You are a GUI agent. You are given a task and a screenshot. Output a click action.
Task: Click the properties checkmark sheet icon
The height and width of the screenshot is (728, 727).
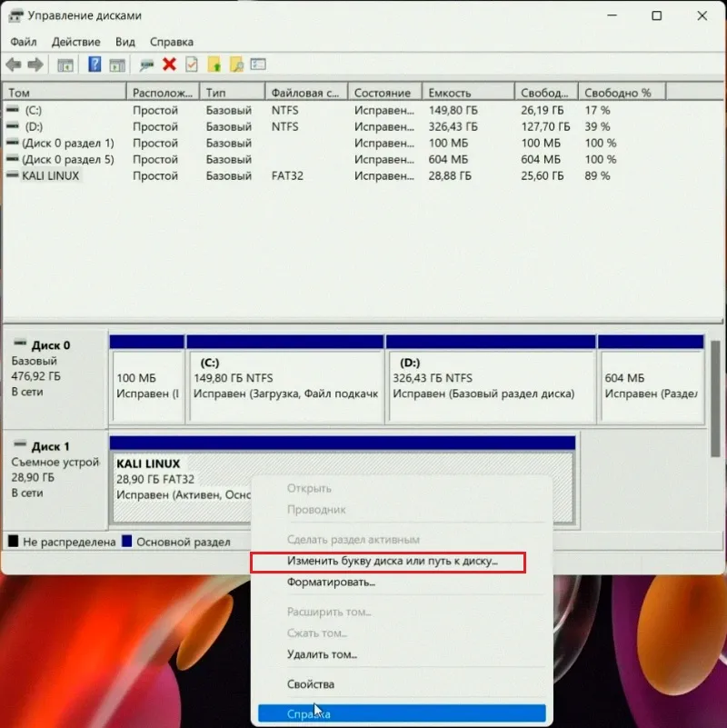(x=192, y=65)
